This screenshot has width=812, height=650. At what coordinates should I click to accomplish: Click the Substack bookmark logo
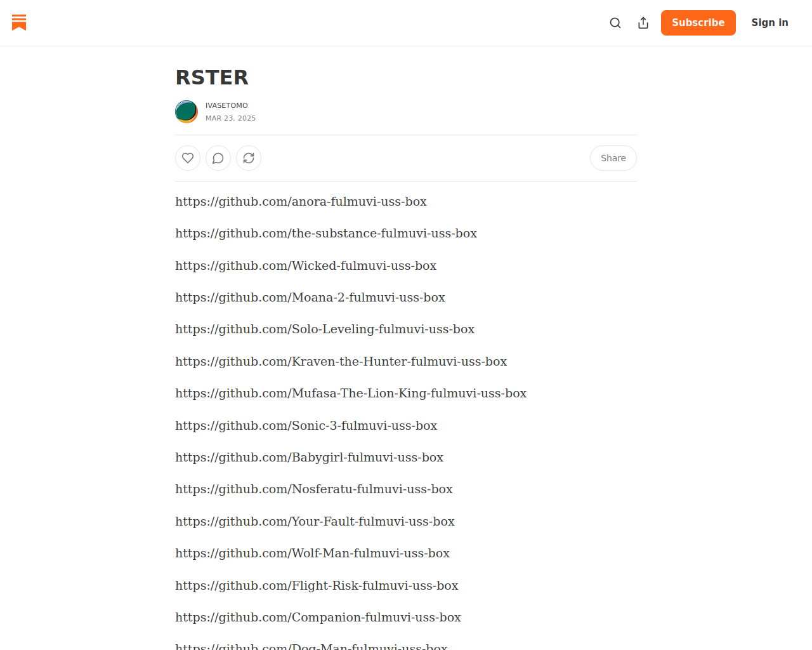click(19, 23)
